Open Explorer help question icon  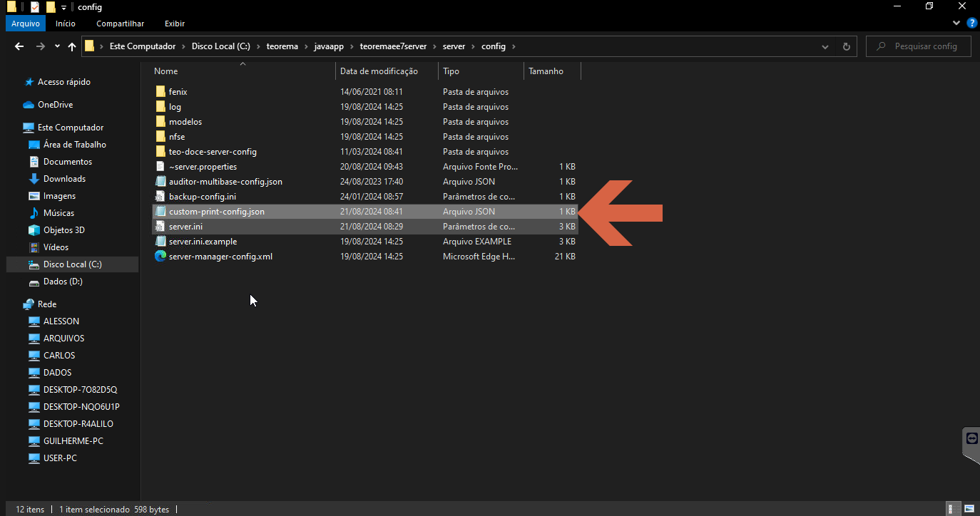[971, 24]
